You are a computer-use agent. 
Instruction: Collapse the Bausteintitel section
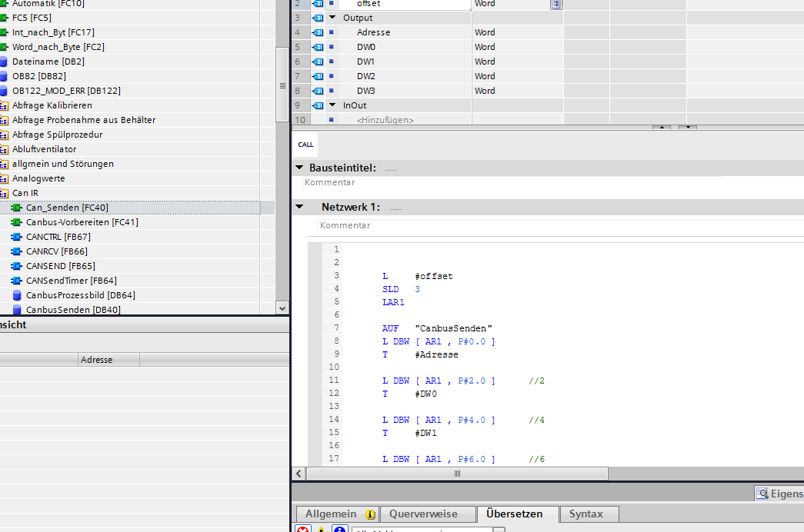(x=300, y=168)
